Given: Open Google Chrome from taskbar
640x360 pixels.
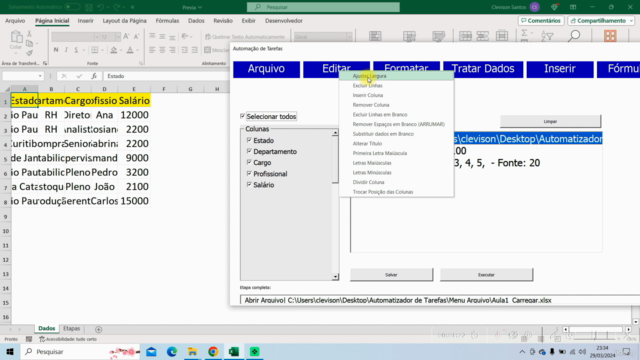Looking at the screenshot, I should 213,351.
